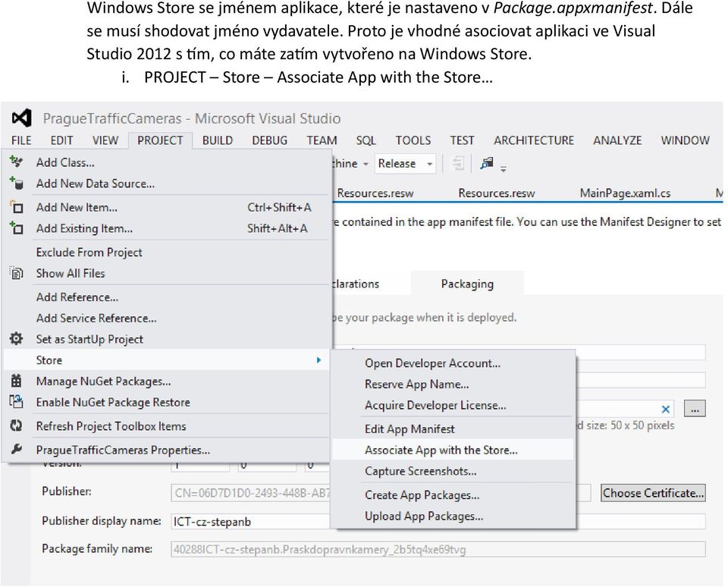This screenshot has height=587, width=728.
Task: Click the Manage NuGet Packages icon
Action: tap(16, 381)
